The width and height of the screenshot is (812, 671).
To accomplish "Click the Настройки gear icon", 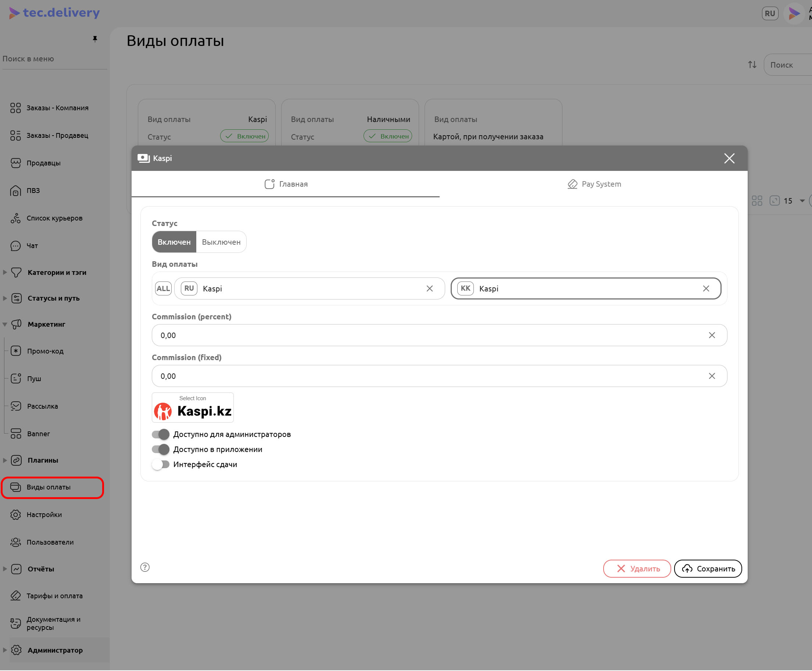I will (15, 515).
